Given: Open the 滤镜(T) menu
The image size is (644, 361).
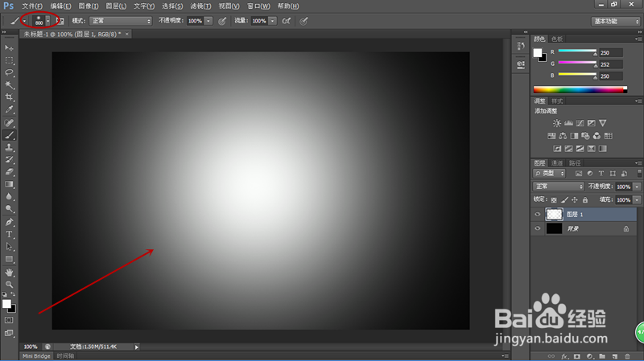Looking at the screenshot, I should click(200, 6).
